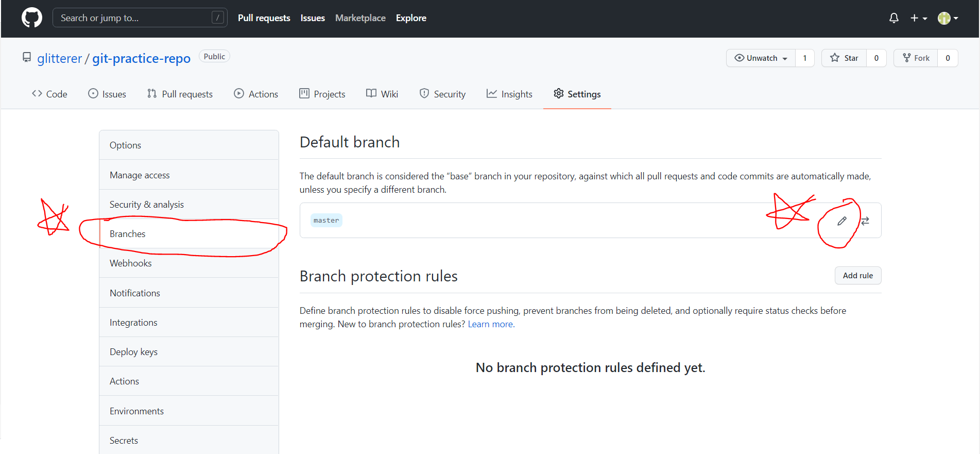Click the master branch label
The image size is (980, 454).
326,221
